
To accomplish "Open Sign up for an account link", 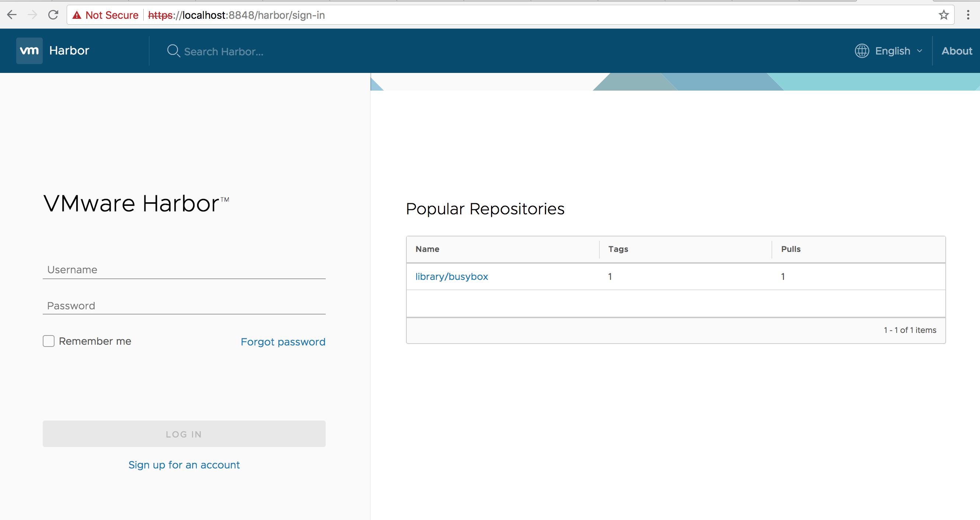I will (184, 465).
